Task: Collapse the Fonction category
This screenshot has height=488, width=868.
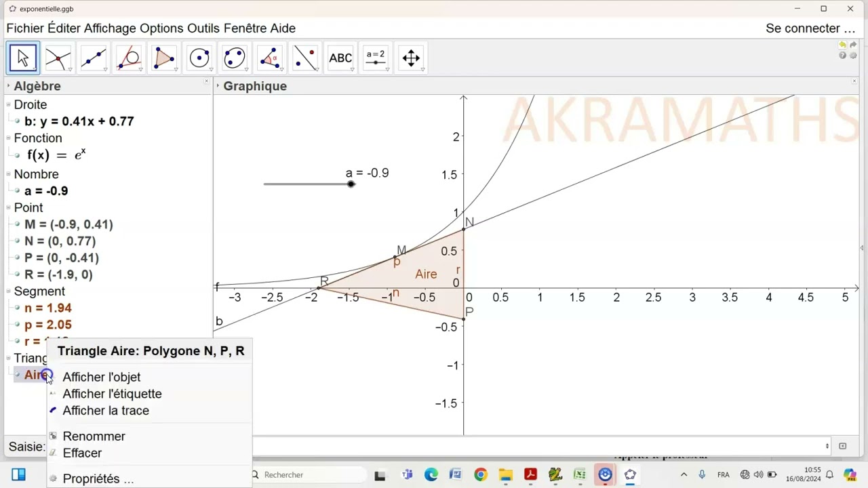Action: click(x=9, y=138)
